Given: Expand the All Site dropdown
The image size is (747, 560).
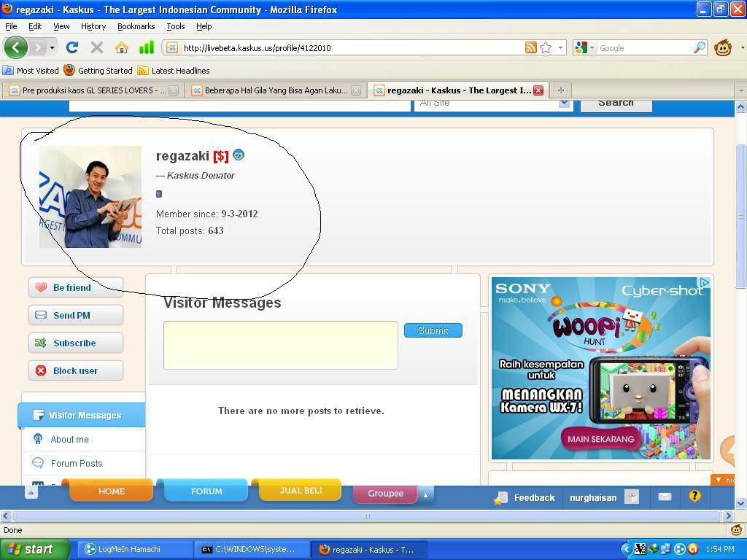Looking at the screenshot, I should tap(564, 103).
